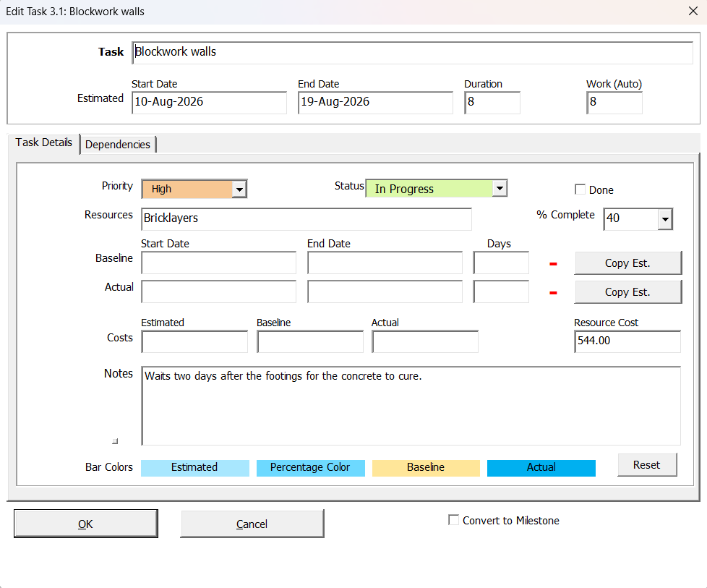707x588 pixels.
Task: Confirm with the OK button
Action: (86, 524)
